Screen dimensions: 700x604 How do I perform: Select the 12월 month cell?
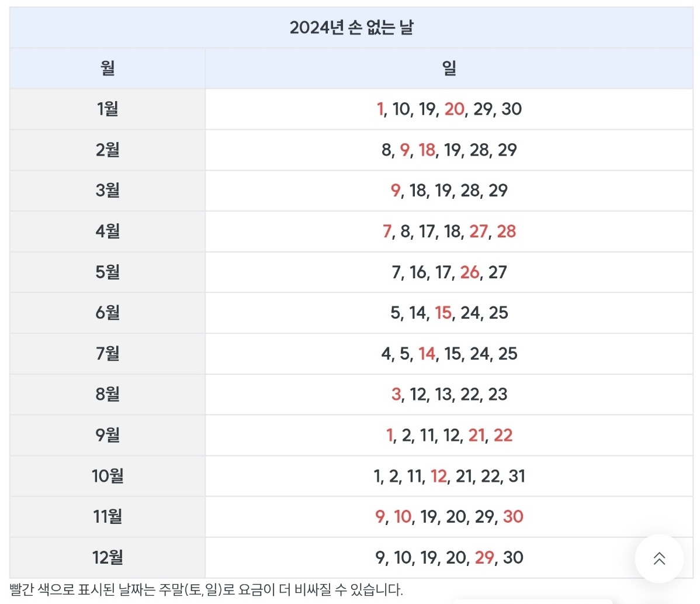(107, 557)
